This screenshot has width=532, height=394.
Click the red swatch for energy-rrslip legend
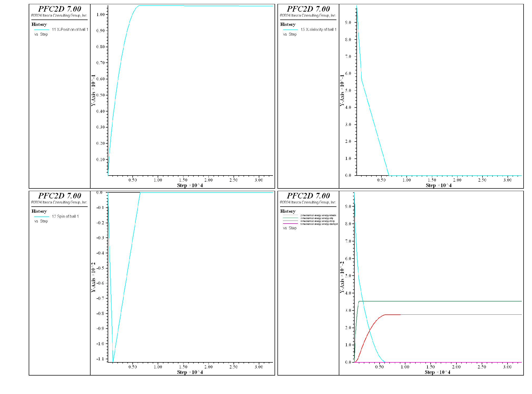tap(290, 221)
